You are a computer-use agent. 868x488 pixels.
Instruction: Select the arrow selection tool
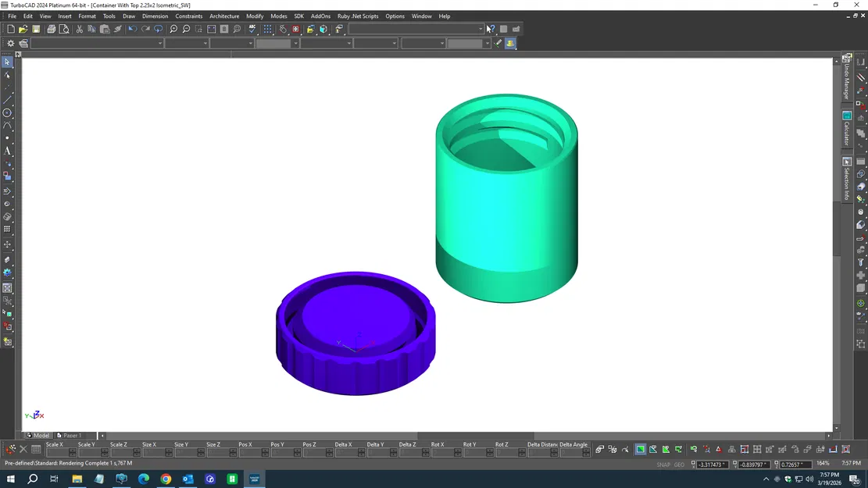[x=8, y=62]
